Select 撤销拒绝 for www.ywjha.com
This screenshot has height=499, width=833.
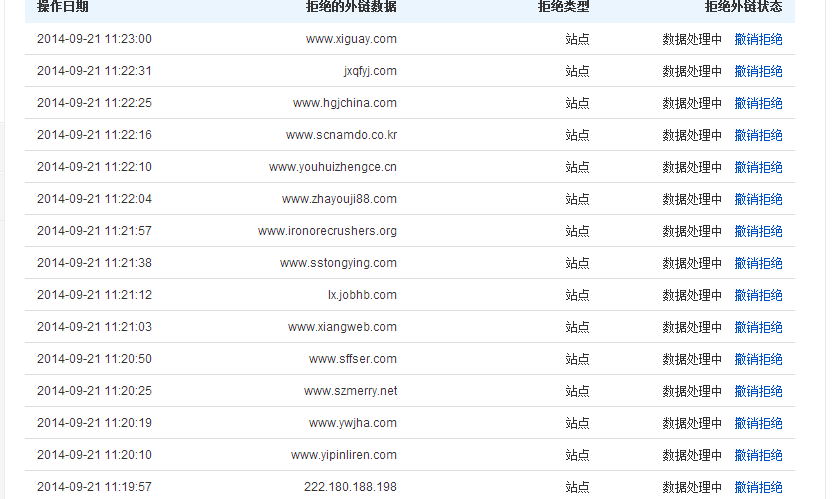click(x=758, y=423)
